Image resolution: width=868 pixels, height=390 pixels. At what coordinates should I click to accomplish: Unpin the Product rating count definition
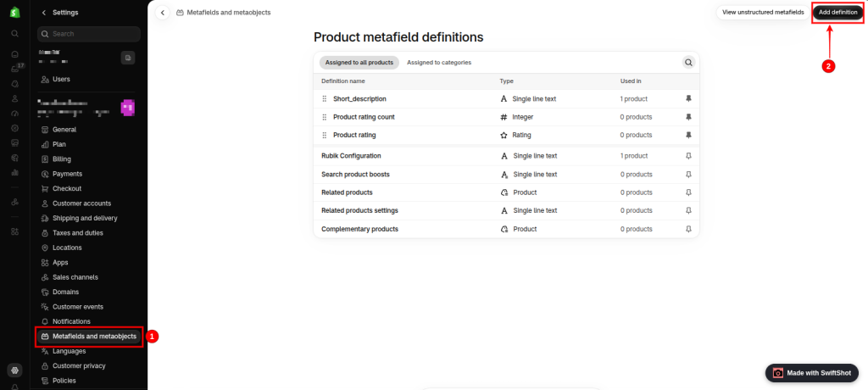click(x=688, y=117)
